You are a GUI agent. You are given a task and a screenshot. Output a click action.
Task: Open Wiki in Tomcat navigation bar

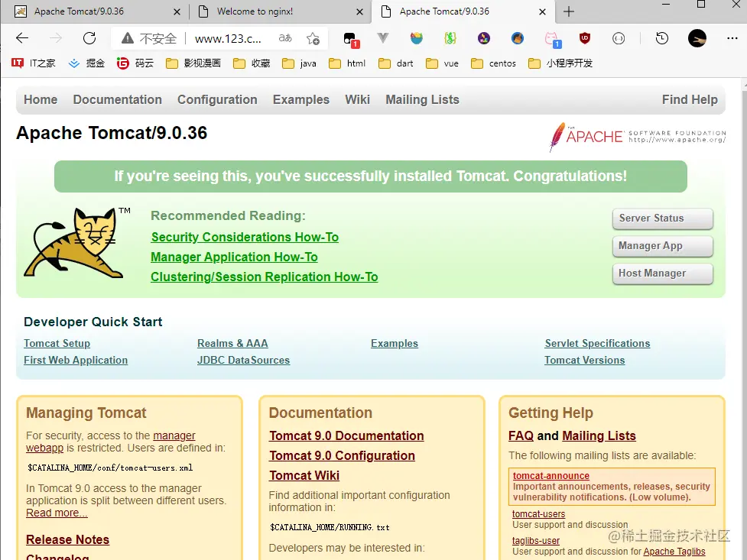point(357,99)
